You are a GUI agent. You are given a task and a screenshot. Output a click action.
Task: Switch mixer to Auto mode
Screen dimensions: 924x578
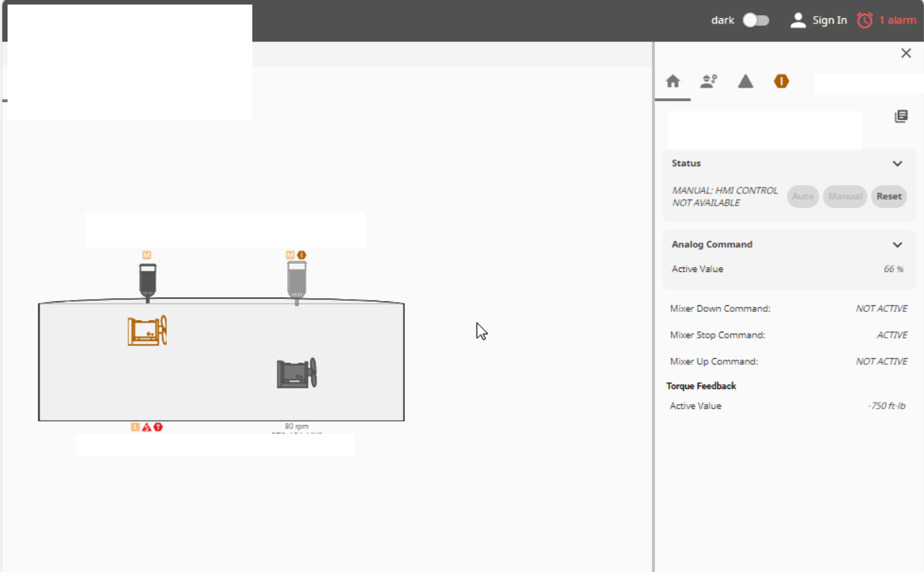[803, 196]
